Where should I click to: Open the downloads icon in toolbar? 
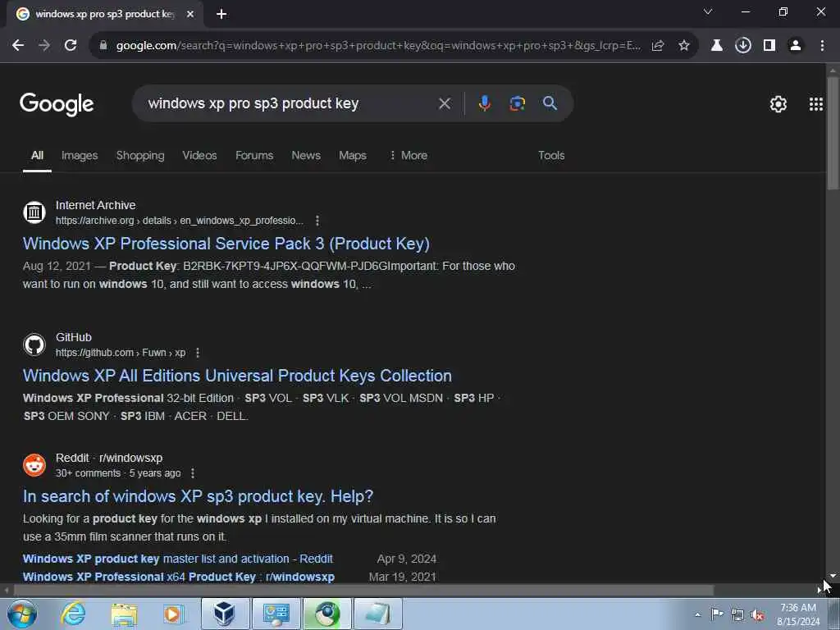click(742, 46)
